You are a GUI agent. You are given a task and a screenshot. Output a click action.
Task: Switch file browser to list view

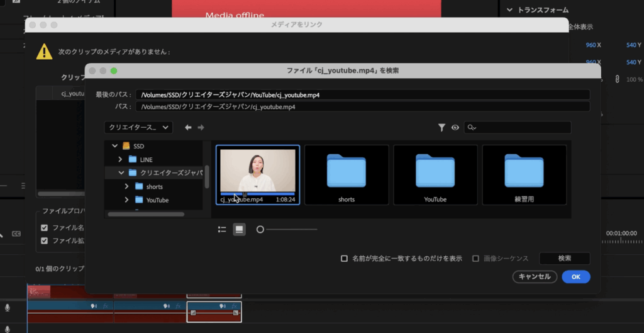click(222, 230)
